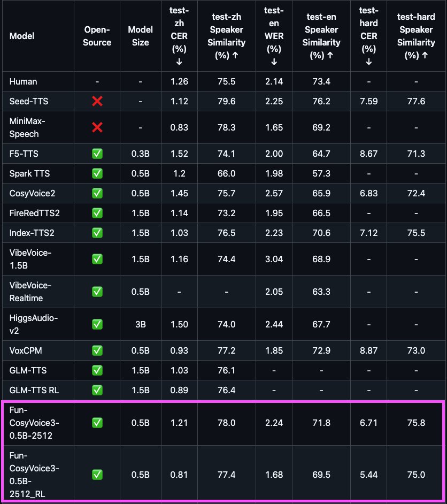Click the green checkmark for CosyVoice2
Viewport: 447px width, 504px height.
tap(97, 193)
